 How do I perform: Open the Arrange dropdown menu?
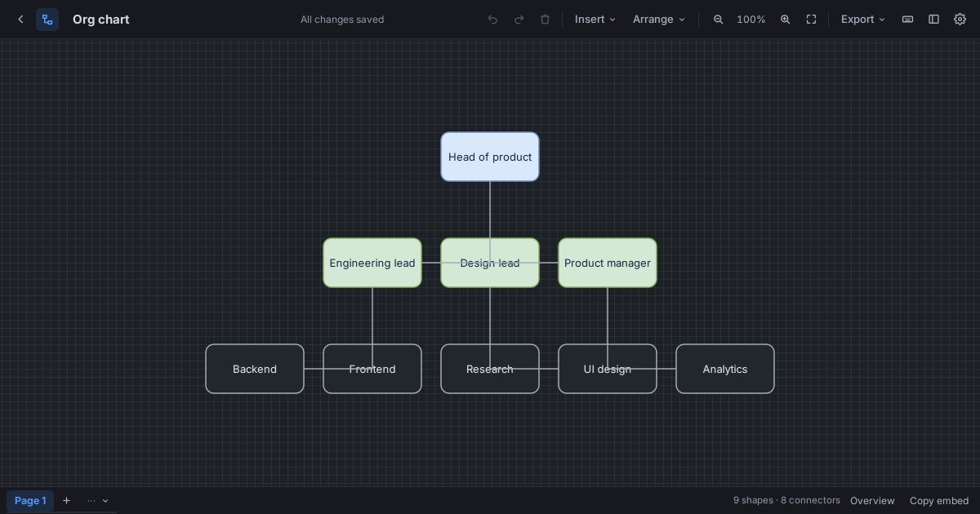click(x=659, y=20)
